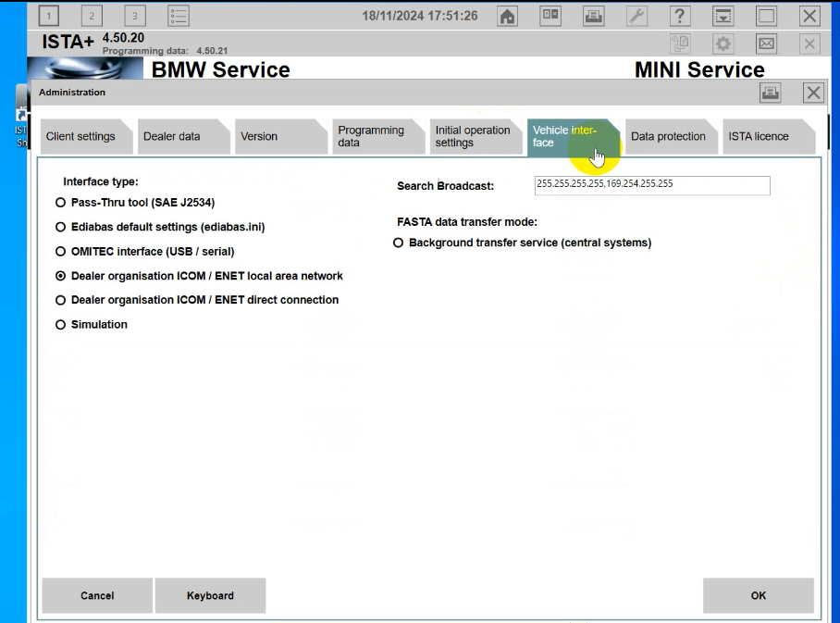Click the MINI Service heading
The width and height of the screenshot is (840, 623).
[x=699, y=69]
